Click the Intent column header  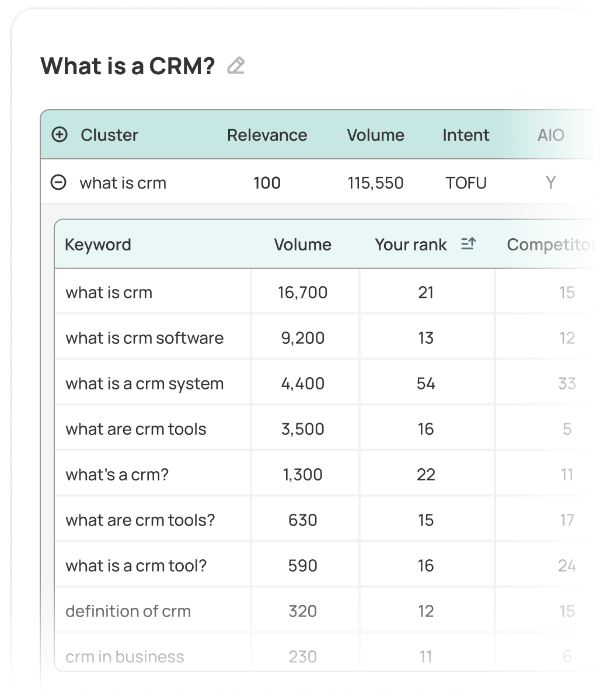click(x=466, y=135)
